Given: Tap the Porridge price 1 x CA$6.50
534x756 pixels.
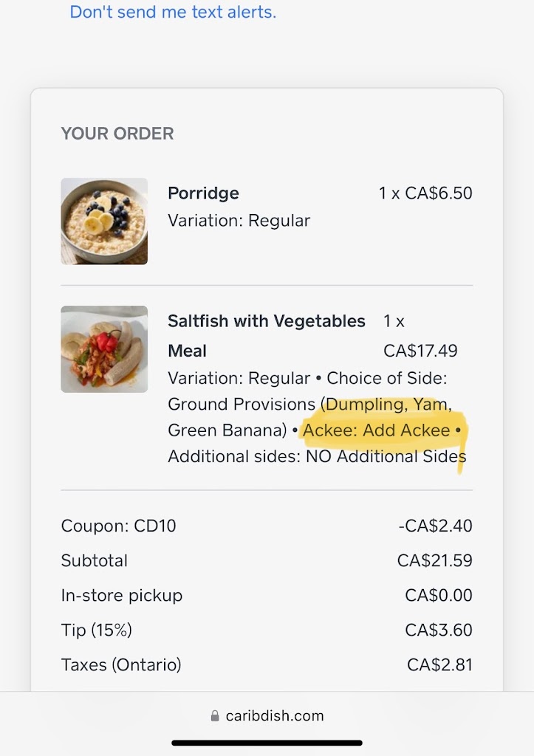Looking at the screenshot, I should pos(425,193).
